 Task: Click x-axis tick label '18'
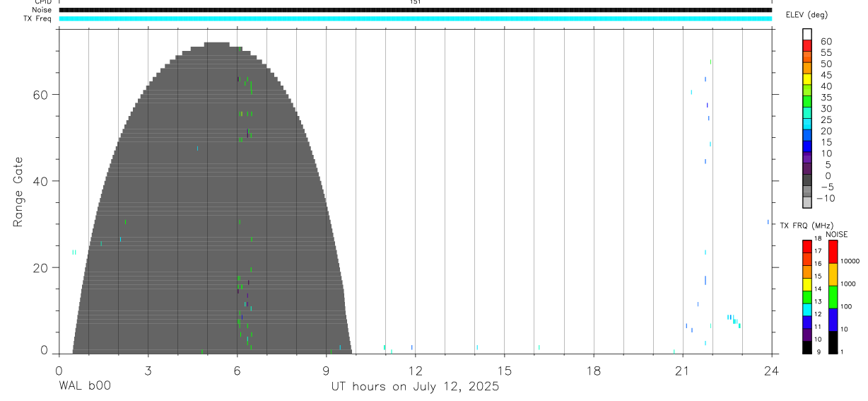tap(593, 370)
